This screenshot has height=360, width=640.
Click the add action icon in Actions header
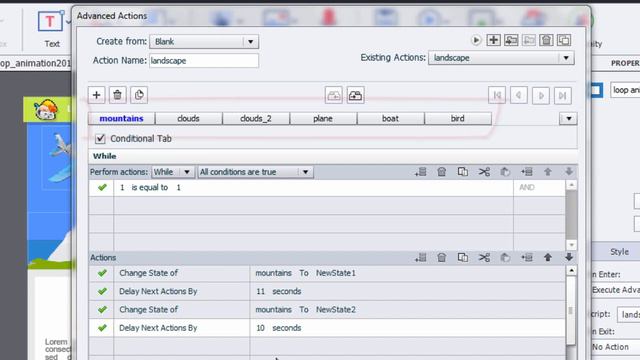point(420,258)
